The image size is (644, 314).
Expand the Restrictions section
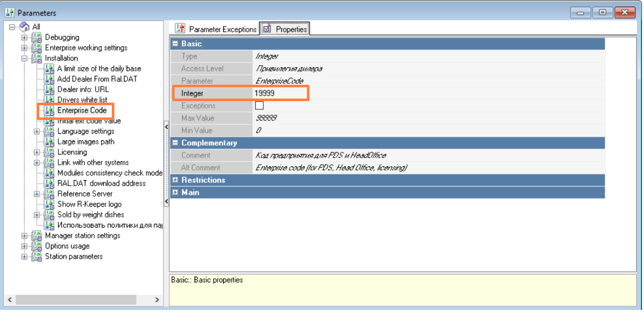tap(175, 180)
